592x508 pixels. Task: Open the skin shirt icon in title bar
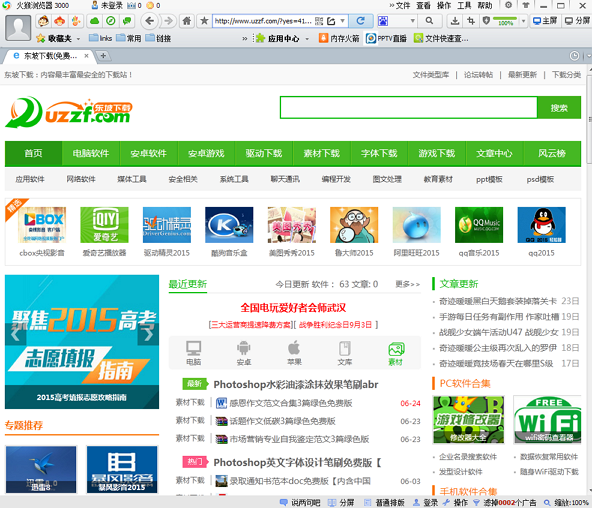526,5
